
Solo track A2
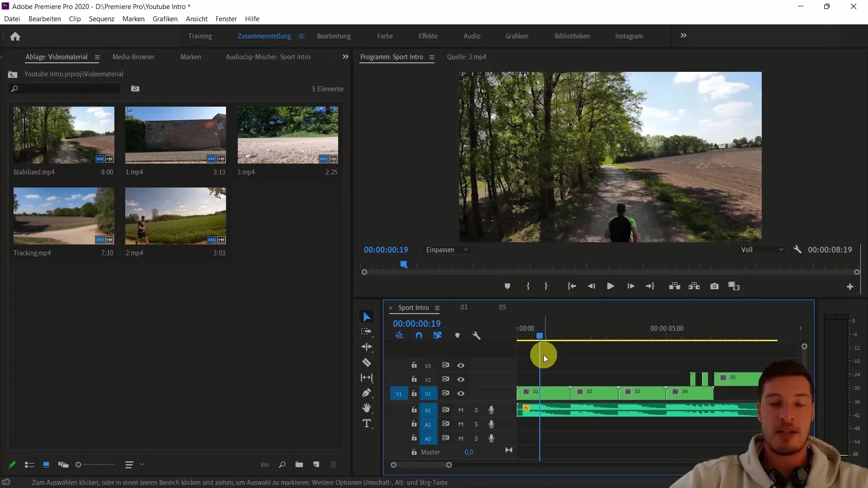tap(476, 424)
